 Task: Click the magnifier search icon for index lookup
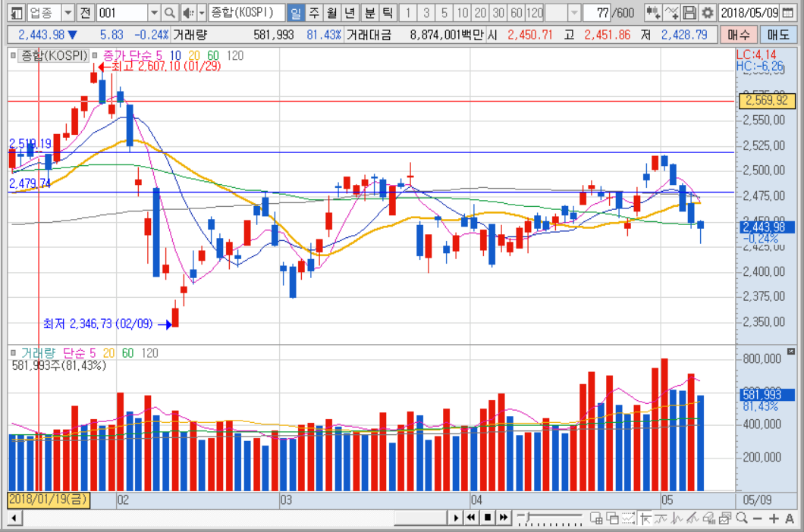[170, 12]
